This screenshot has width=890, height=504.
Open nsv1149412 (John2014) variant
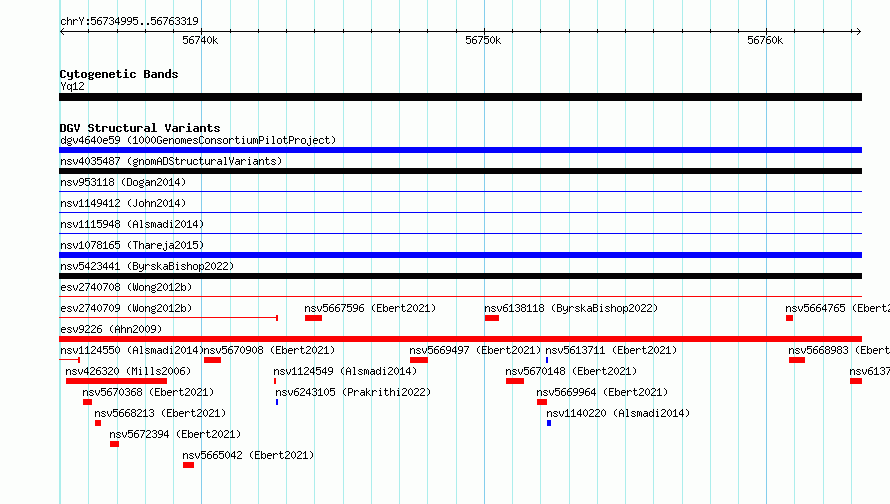(123, 203)
